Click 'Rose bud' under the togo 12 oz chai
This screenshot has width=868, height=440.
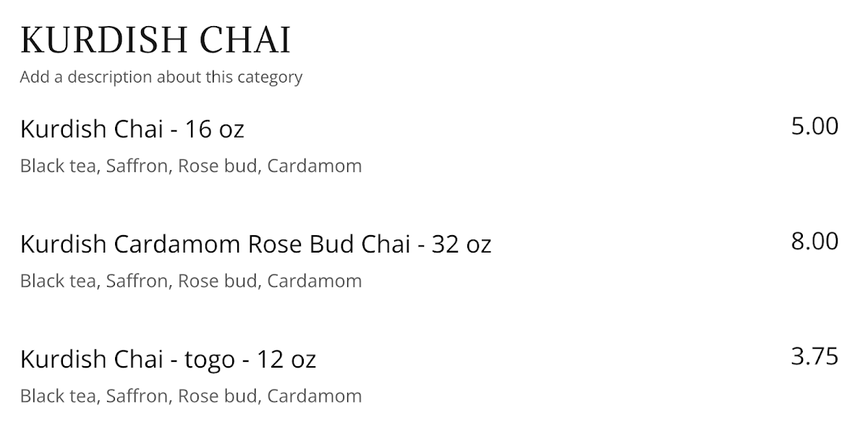(x=218, y=396)
